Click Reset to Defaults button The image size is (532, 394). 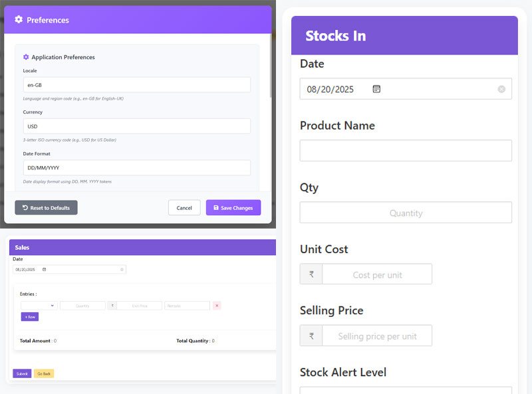46,207
